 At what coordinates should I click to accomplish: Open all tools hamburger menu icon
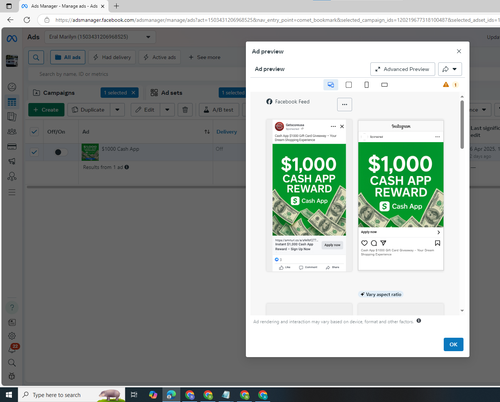(12, 192)
